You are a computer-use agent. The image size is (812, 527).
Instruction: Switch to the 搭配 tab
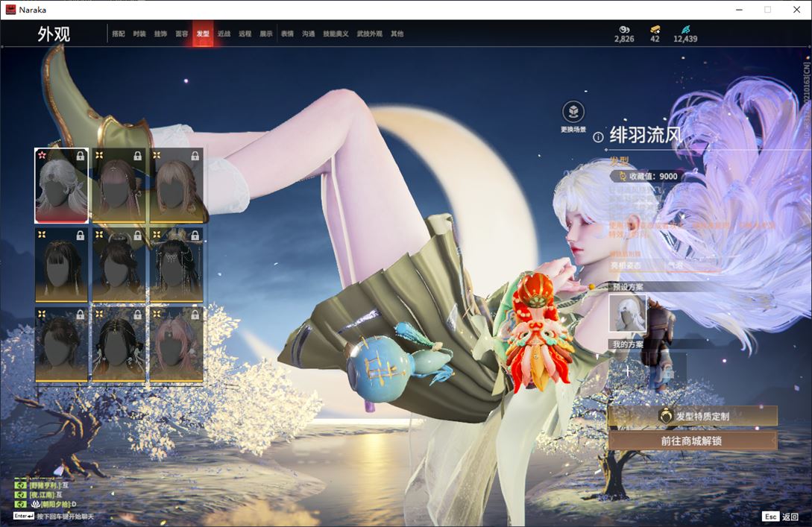[119, 34]
